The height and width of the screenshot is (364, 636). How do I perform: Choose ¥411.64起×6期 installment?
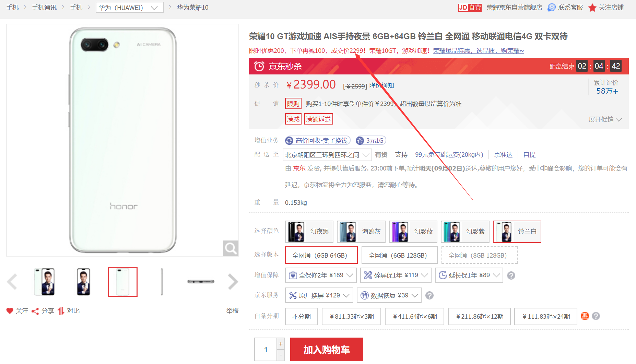pyautogui.click(x=414, y=316)
